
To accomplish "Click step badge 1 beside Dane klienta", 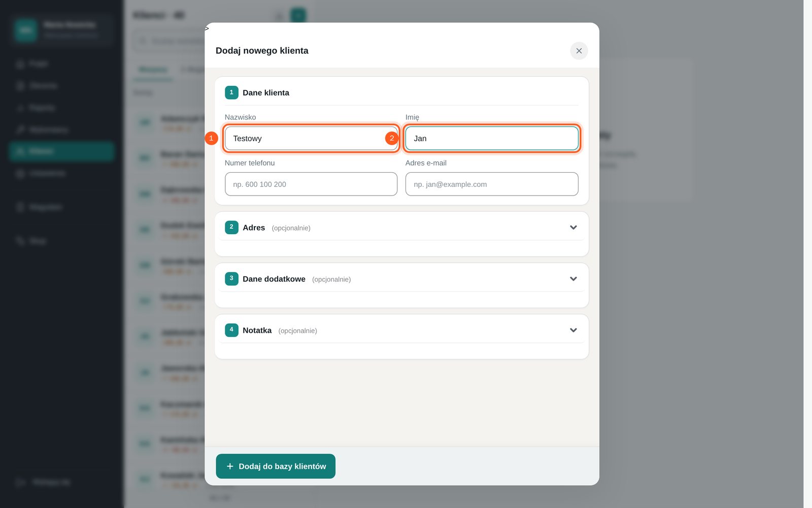I will (231, 92).
